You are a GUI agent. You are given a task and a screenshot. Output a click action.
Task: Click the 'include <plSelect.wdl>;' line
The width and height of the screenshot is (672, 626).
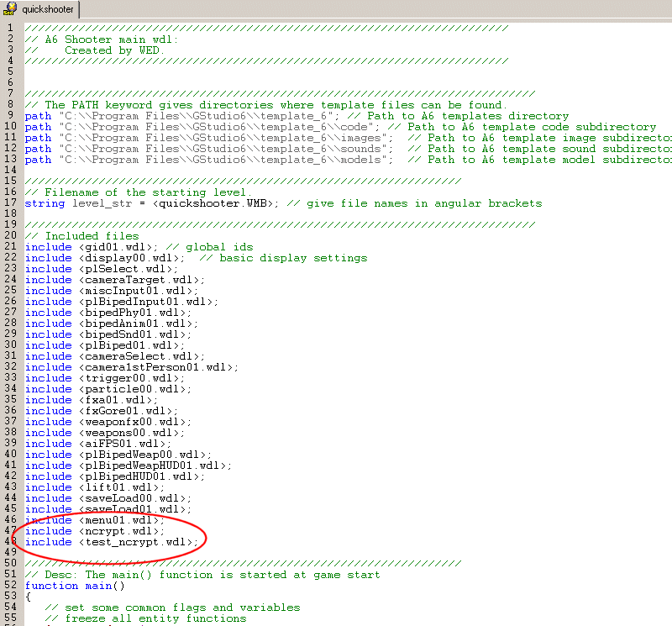[x=101, y=269]
